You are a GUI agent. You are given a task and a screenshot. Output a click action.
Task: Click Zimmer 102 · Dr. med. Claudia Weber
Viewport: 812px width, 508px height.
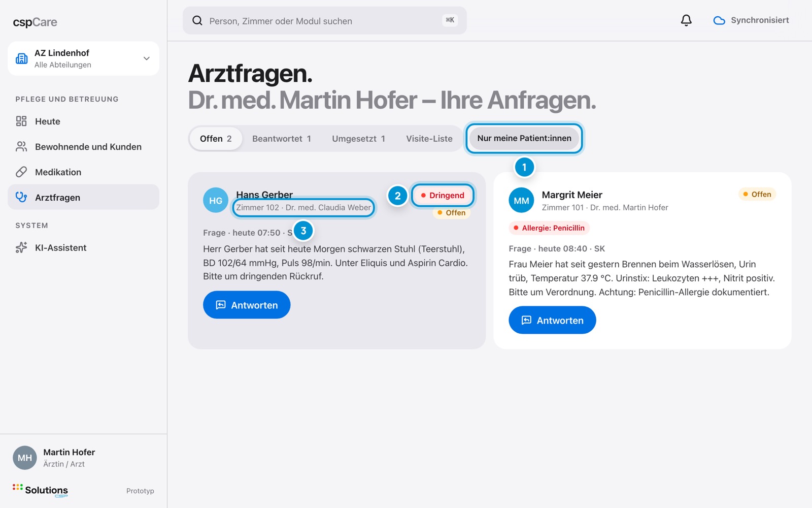coord(303,207)
